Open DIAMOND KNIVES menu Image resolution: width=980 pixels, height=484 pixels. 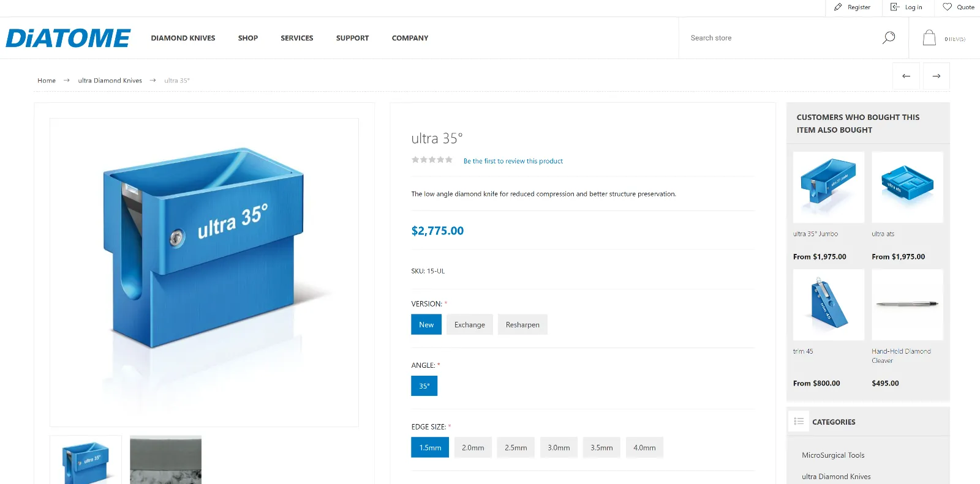click(x=183, y=38)
